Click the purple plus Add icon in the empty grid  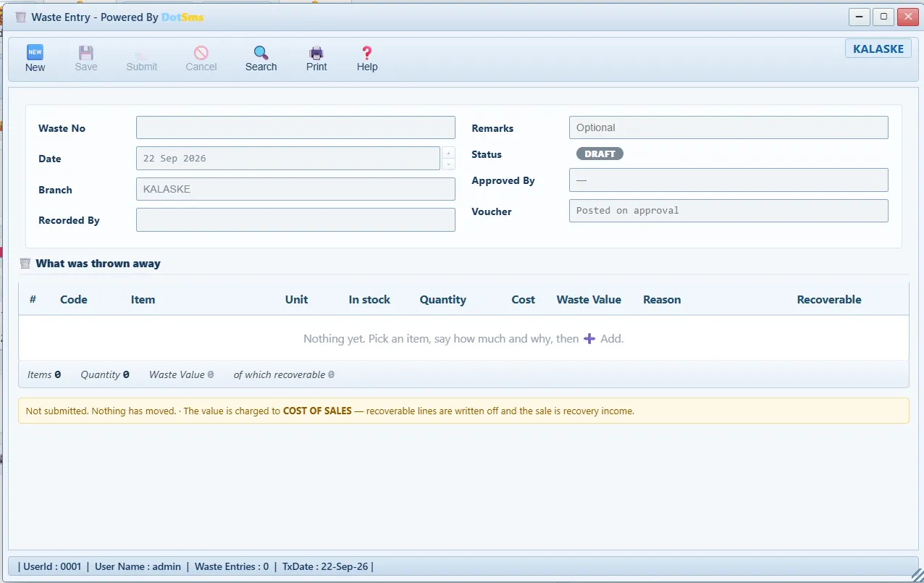[x=589, y=339]
